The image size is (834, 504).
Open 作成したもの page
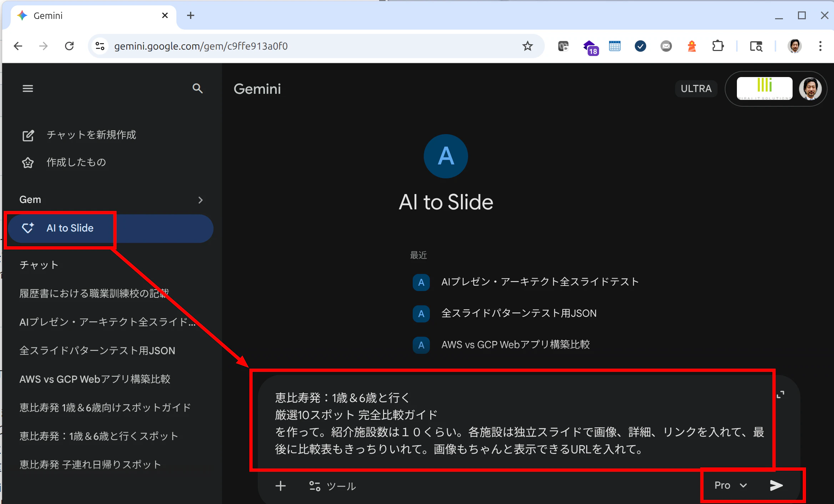point(76,162)
